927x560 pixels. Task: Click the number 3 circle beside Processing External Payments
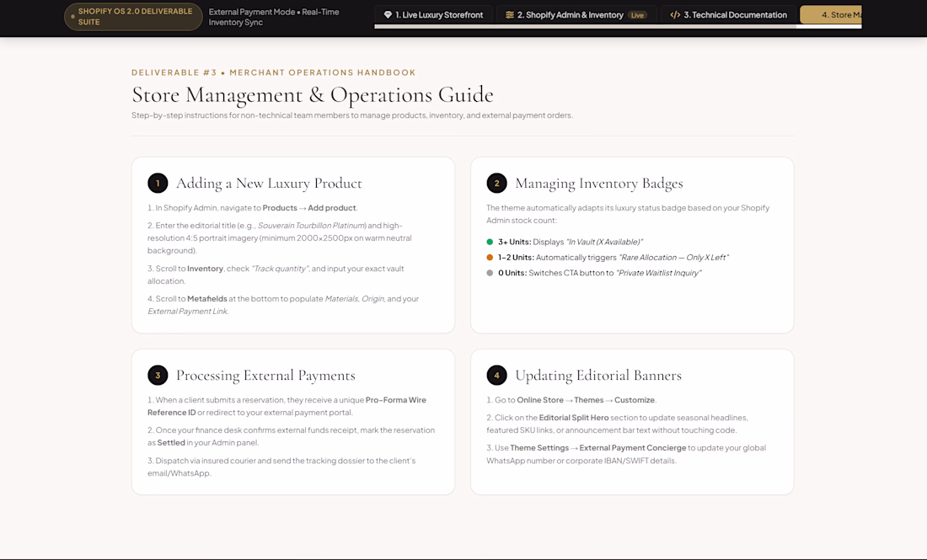[x=158, y=375]
